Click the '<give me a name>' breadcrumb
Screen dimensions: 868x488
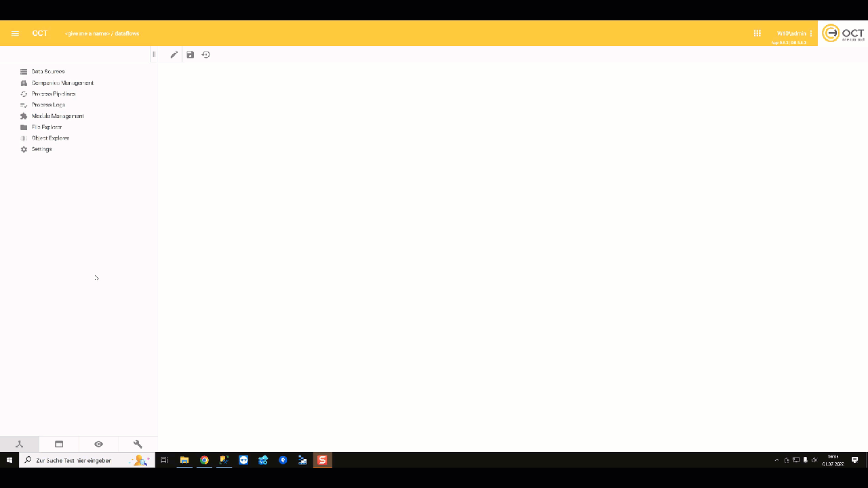click(x=87, y=33)
